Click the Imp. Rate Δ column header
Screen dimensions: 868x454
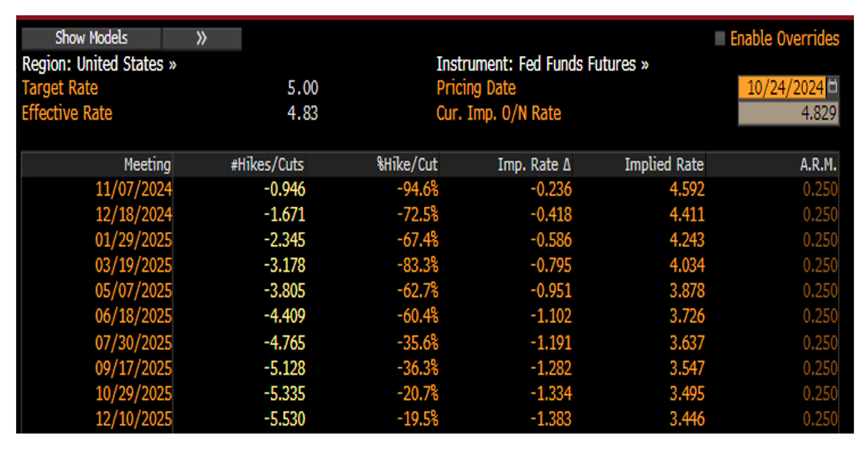(534, 165)
